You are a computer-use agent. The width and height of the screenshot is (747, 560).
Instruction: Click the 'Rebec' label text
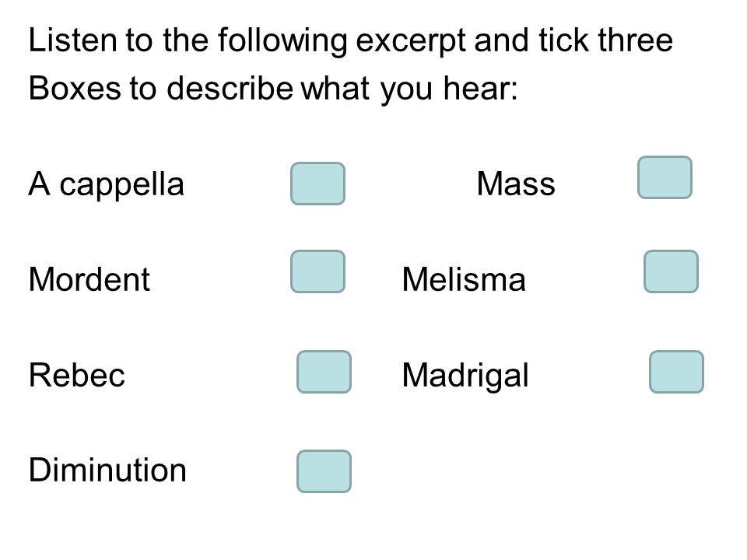(x=77, y=375)
